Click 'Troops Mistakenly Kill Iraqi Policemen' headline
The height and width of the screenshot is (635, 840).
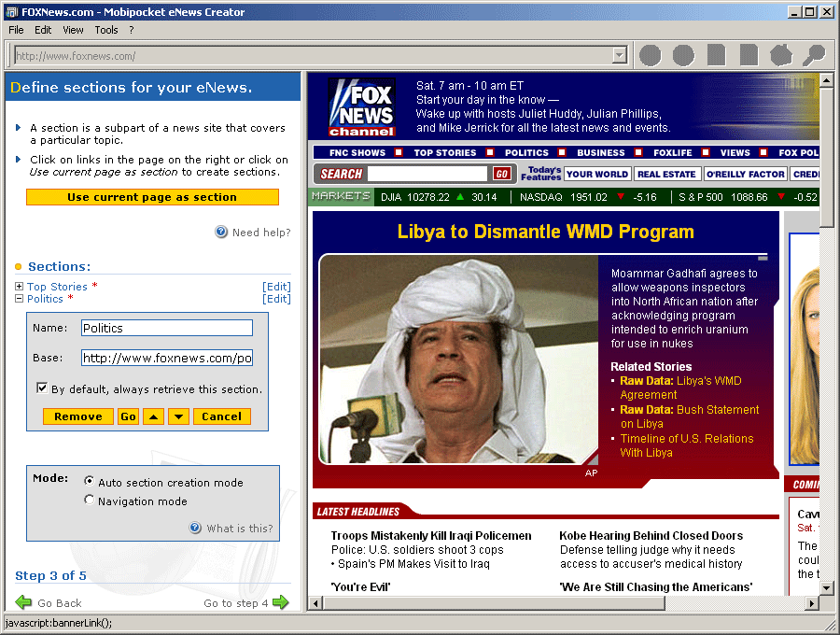[431, 535]
